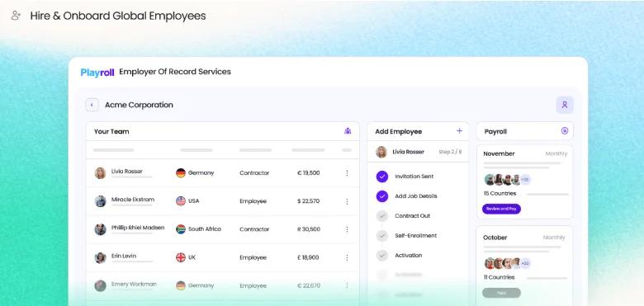Click the Your Team panel heading
Viewport: 644px width, 306px height.
pos(111,132)
